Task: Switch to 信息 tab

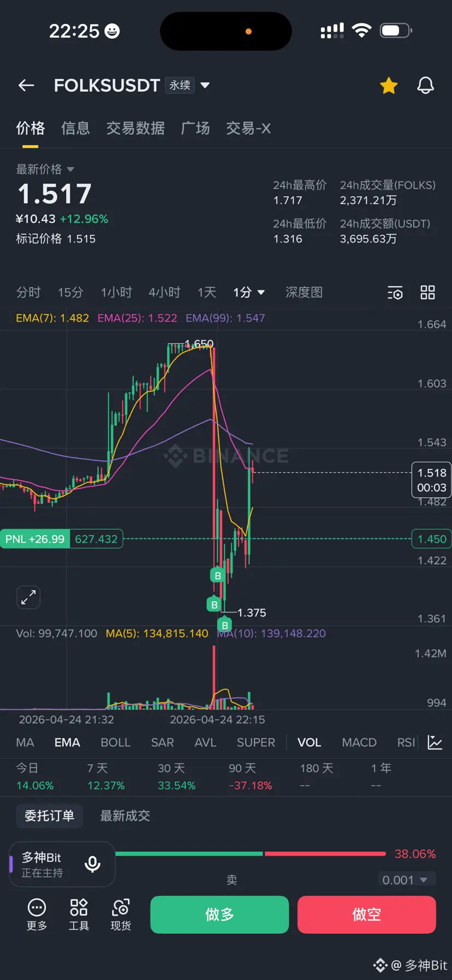Action: pyautogui.click(x=75, y=128)
